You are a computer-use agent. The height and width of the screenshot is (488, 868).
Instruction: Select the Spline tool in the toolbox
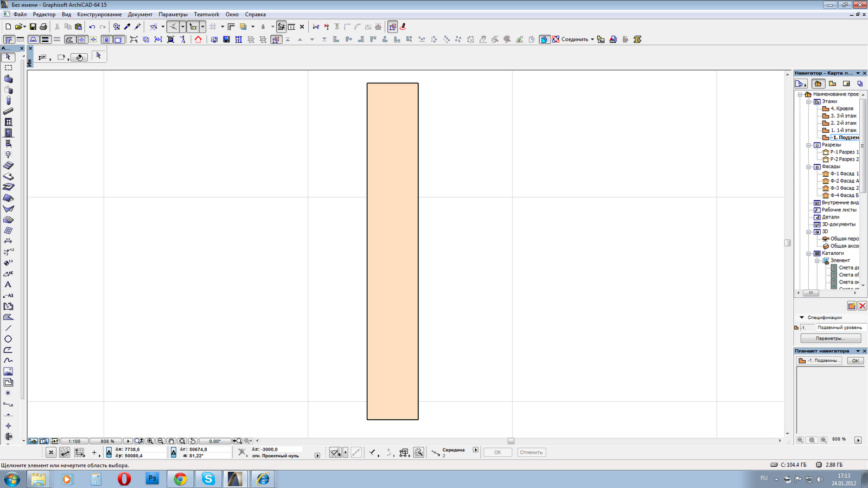pos(8,361)
